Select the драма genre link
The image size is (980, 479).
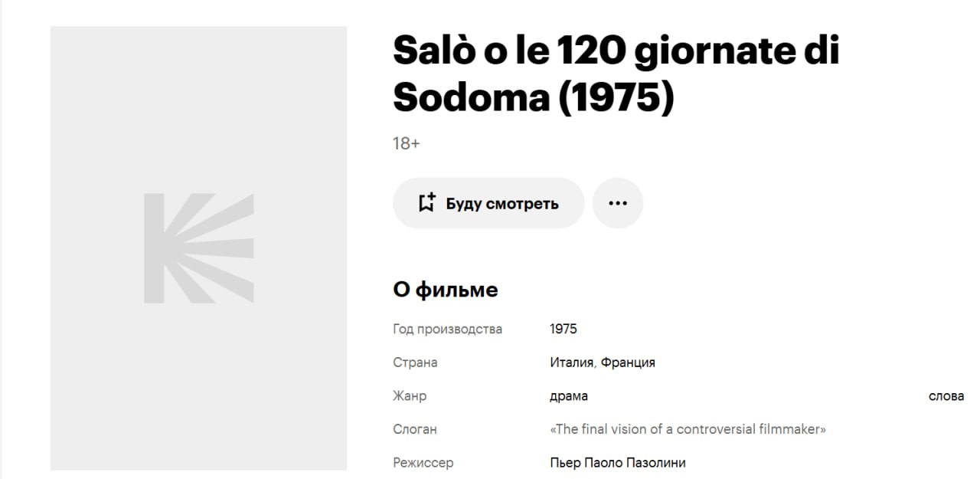(x=569, y=396)
